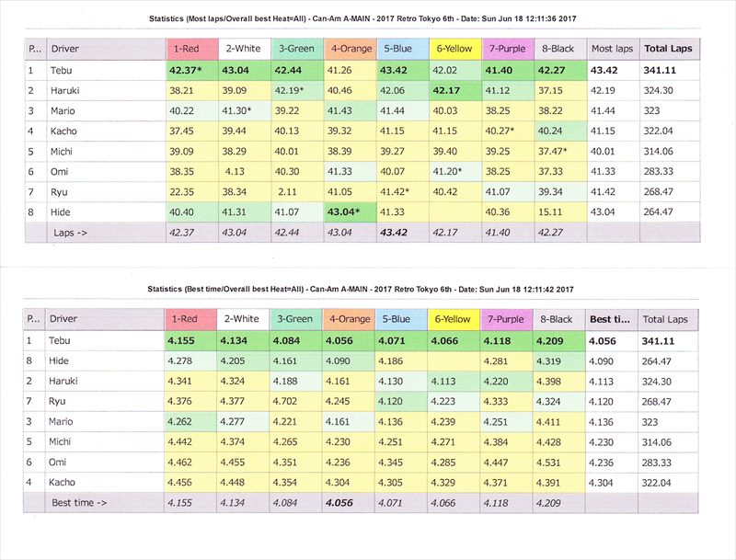Click the 7-Purple header in Most laps table
Viewport: 736px width, 560px height.
(511, 47)
